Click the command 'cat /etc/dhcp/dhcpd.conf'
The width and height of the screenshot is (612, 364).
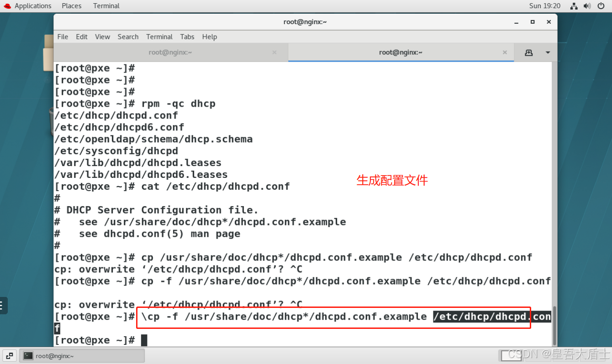pyautogui.click(x=216, y=187)
